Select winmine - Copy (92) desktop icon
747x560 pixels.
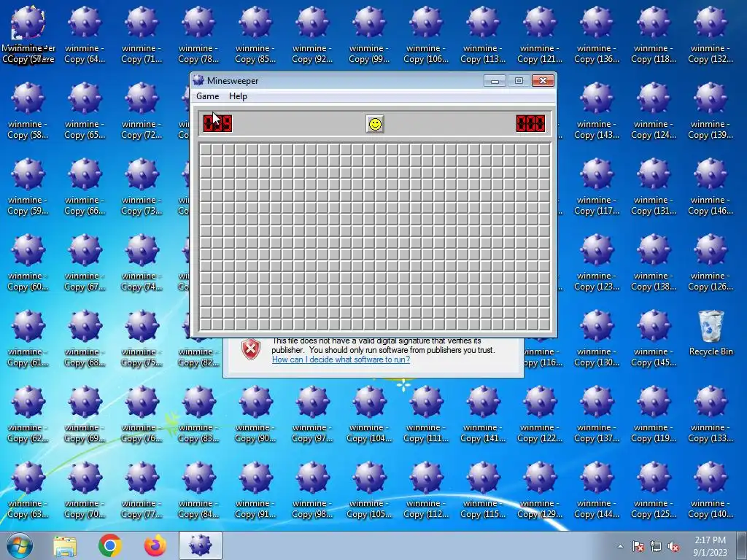pyautogui.click(x=312, y=35)
